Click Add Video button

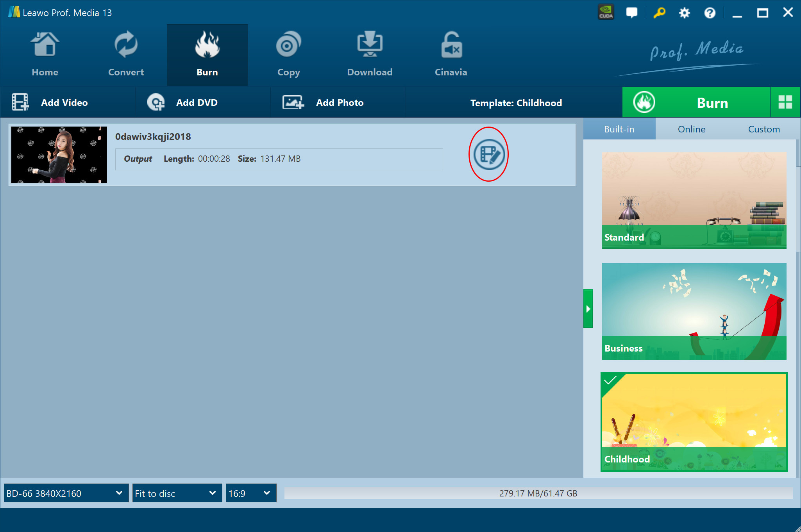pos(51,102)
